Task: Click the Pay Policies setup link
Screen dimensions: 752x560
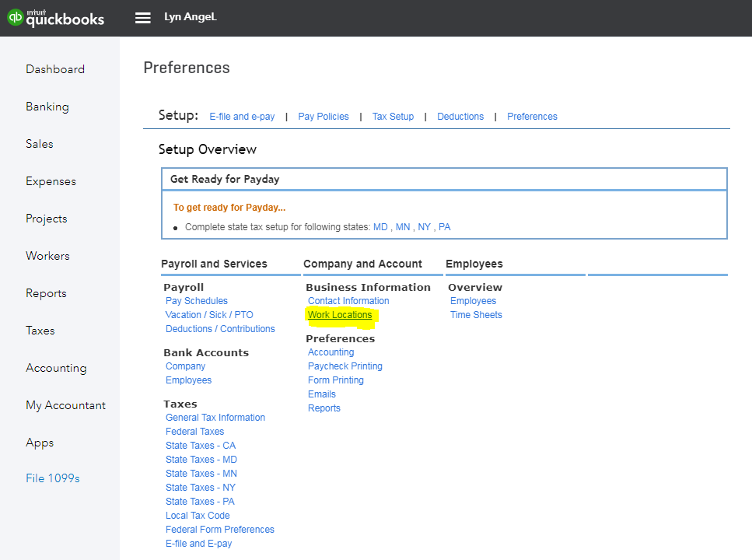Action: tap(324, 116)
